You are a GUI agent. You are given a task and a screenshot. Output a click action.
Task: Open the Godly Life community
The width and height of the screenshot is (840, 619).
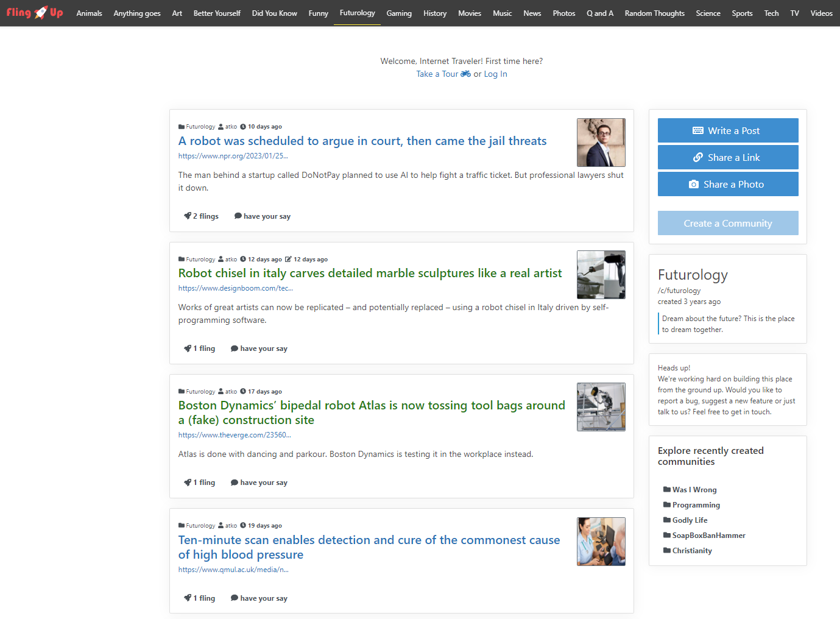685,520
